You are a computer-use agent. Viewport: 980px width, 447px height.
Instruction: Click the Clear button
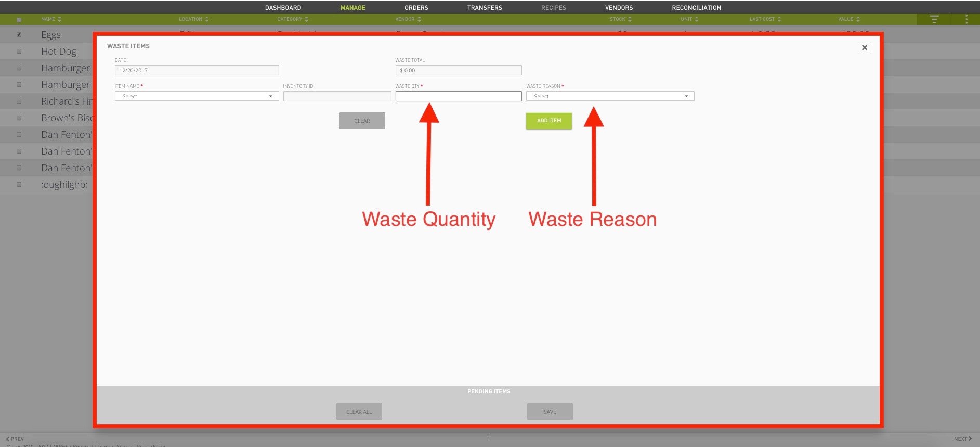click(362, 121)
